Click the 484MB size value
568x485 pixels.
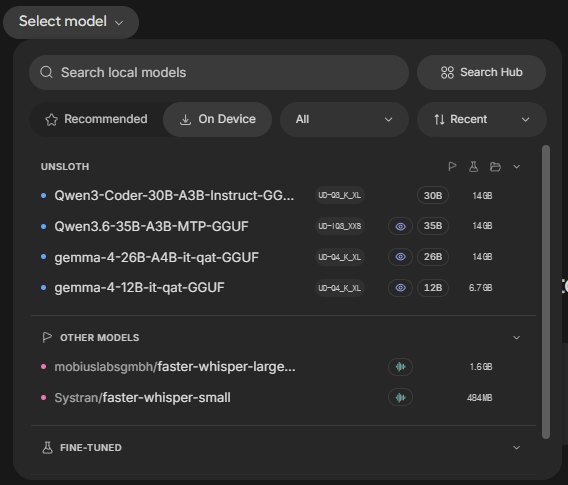click(480, 398)
